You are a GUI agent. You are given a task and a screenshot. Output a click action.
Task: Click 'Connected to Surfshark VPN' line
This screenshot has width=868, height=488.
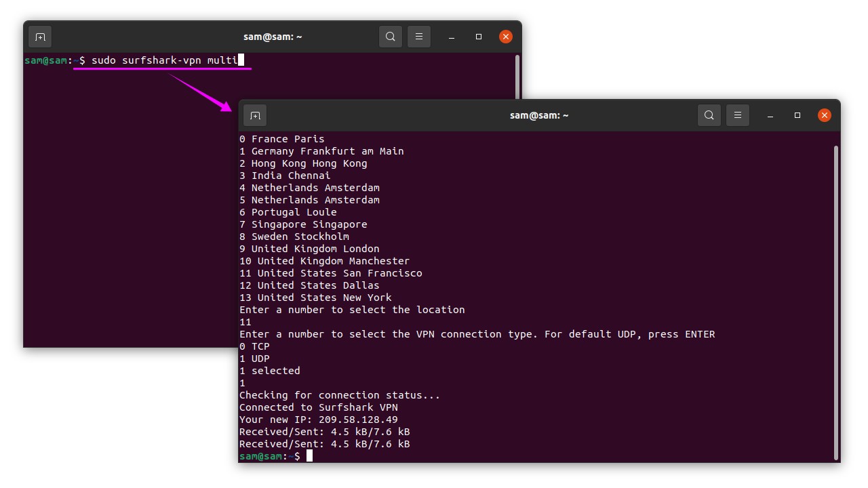click(x=319, y=407)
